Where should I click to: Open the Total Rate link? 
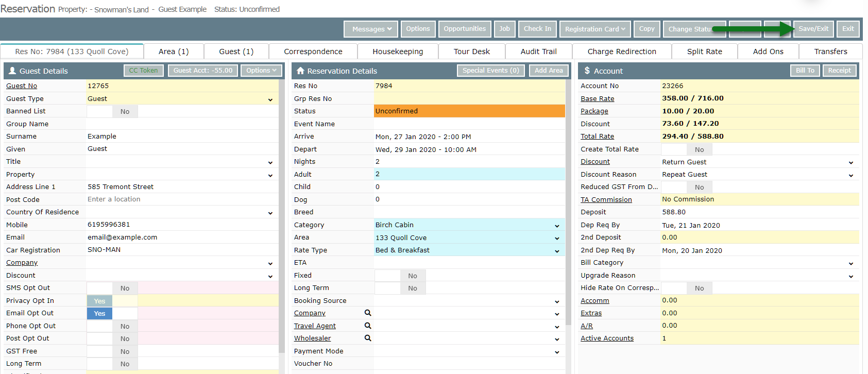(x=597, y=137)
